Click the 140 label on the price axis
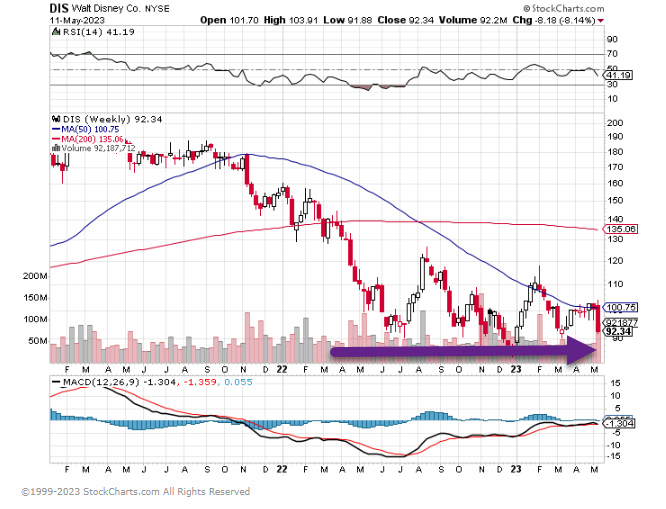 click(615, 219)
